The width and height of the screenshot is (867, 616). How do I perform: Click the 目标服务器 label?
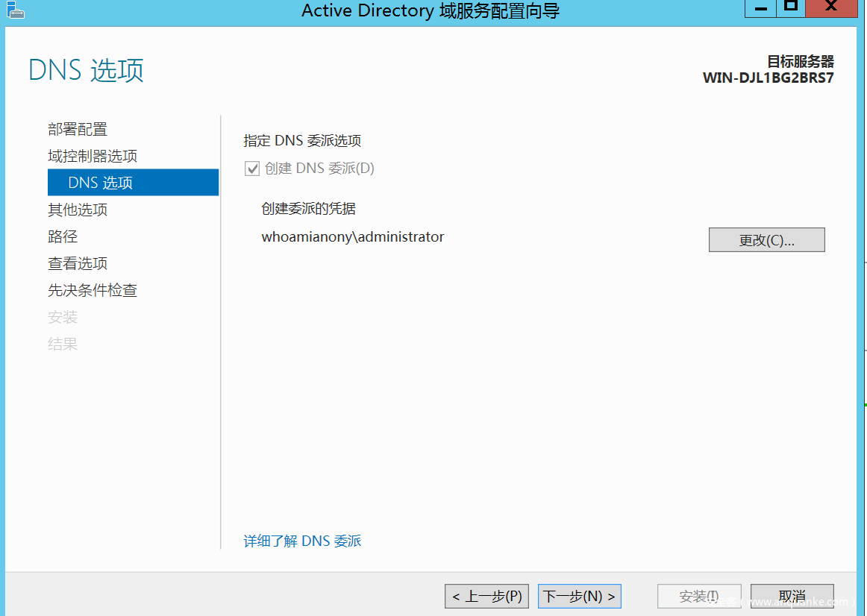(800, 61)
